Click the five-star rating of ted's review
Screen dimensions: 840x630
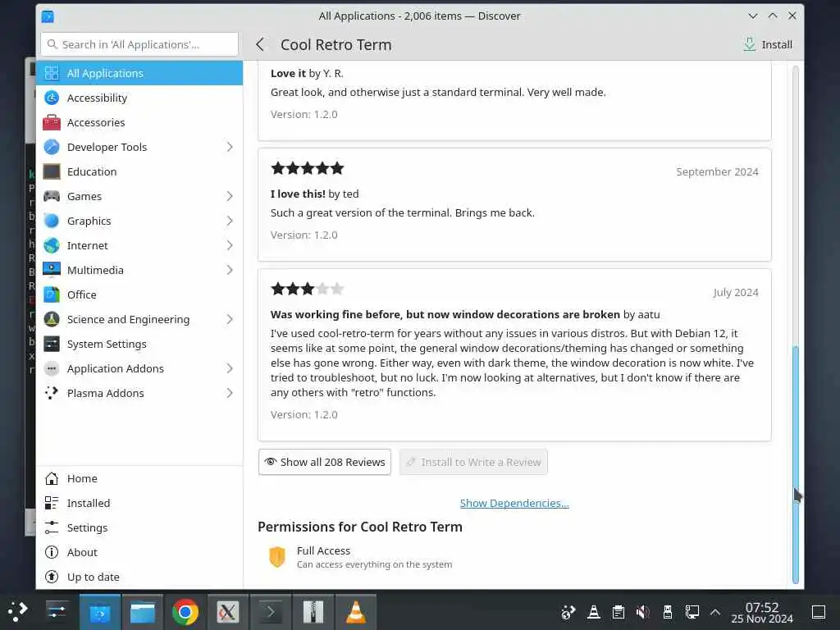click(x=308, y=168)
